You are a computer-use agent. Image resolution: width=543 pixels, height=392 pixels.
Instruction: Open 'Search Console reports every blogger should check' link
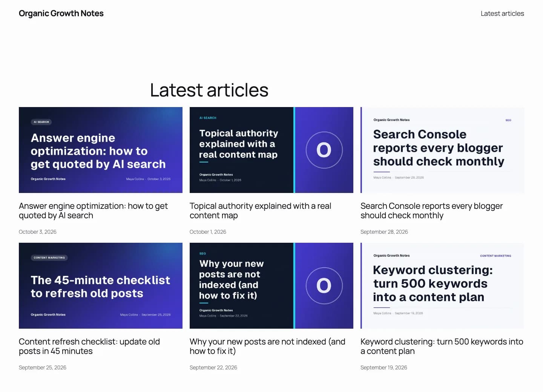point(432,211)
